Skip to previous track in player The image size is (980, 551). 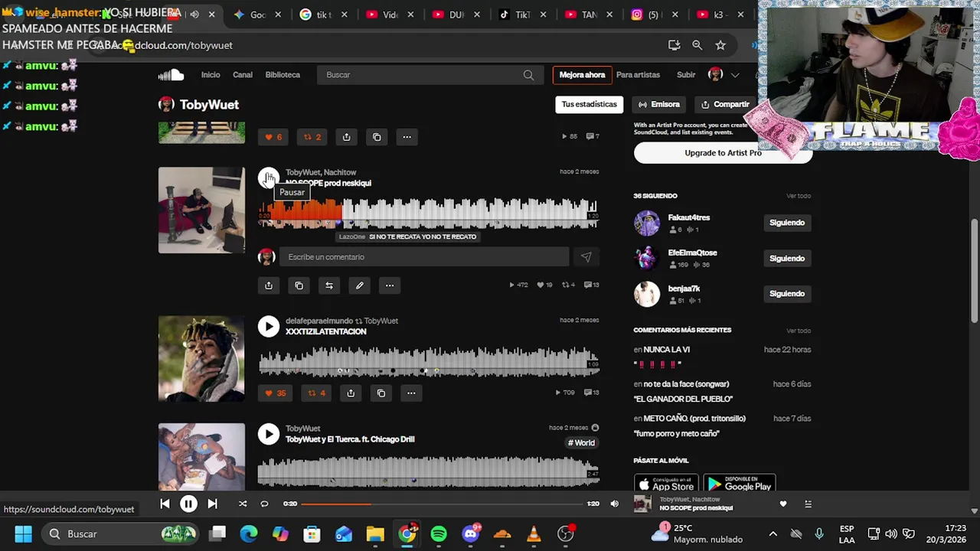click(x=165, y=504)
